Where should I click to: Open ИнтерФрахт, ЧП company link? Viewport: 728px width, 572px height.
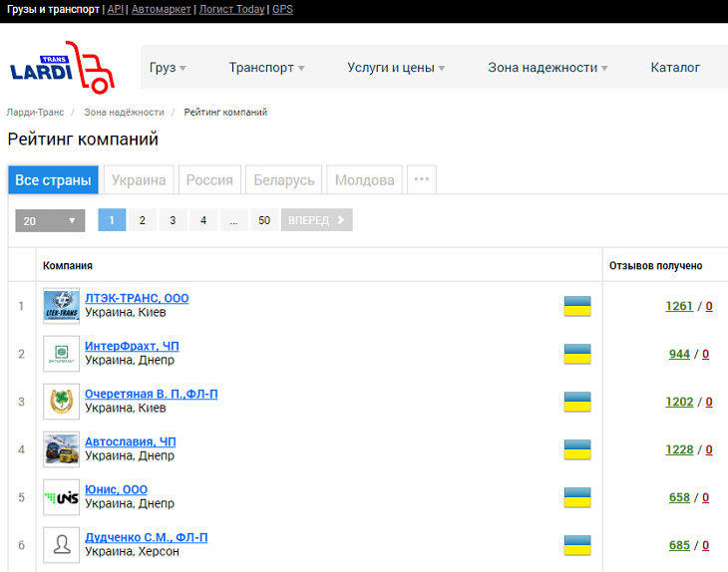pyautogui.click(x=132, y=346)
